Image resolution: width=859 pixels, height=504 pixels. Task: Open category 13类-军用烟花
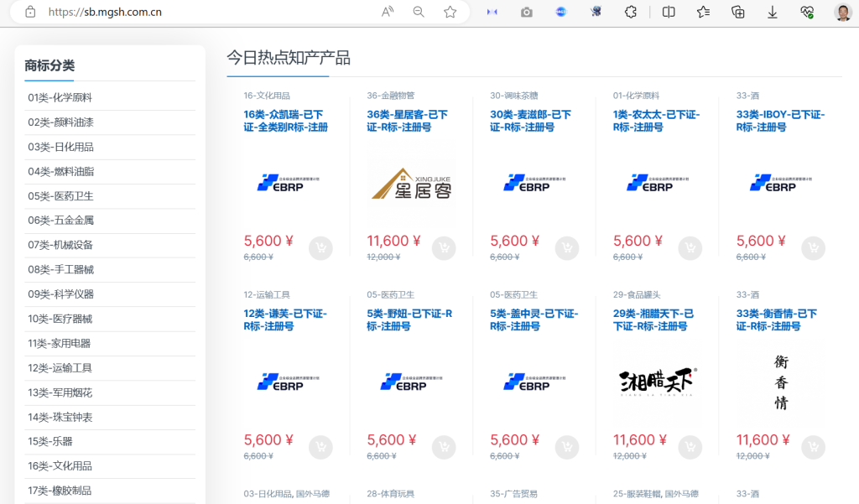tap(60, 392)
